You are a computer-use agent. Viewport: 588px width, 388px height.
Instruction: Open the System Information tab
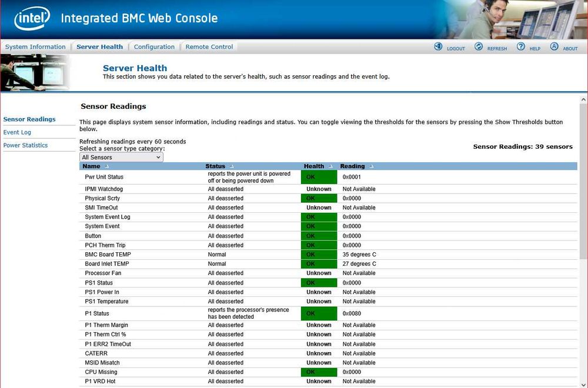click(35, 47)
